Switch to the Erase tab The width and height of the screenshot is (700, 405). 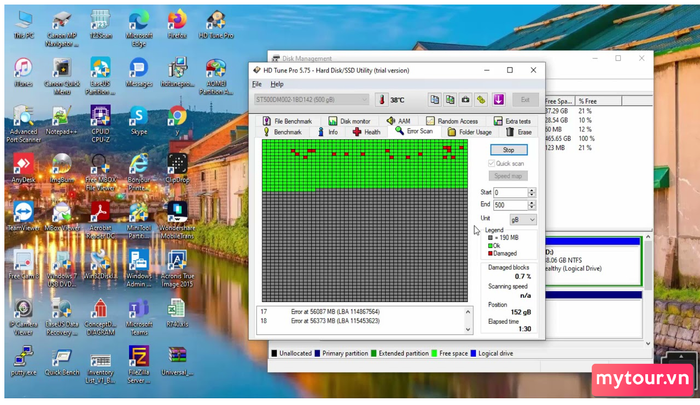(x=519, y=132)
